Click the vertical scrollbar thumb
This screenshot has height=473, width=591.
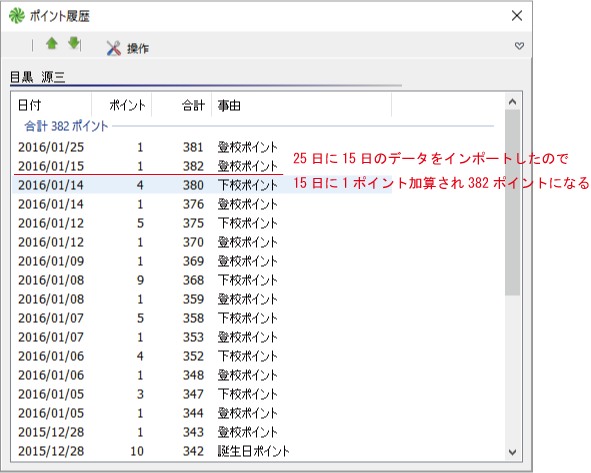512,203
